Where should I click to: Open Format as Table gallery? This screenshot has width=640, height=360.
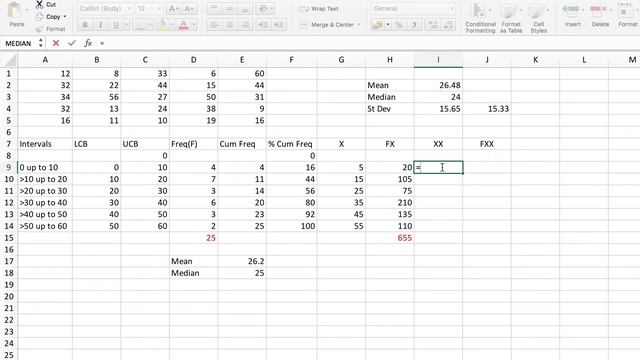(511, 18)
